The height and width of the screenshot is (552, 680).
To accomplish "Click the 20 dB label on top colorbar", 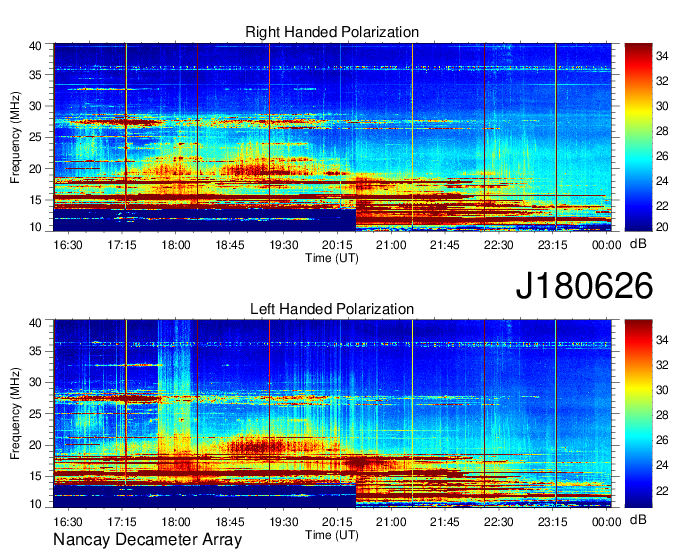I will (662, 226).
